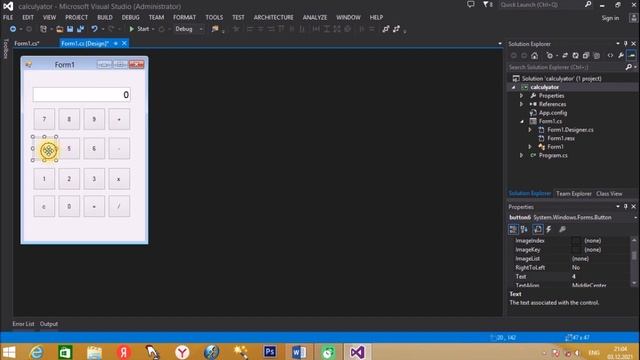Focus the Search Solution Explorer field
This screenshot has height=360, width=640.
pyautogui.click(x=566, y=67)
